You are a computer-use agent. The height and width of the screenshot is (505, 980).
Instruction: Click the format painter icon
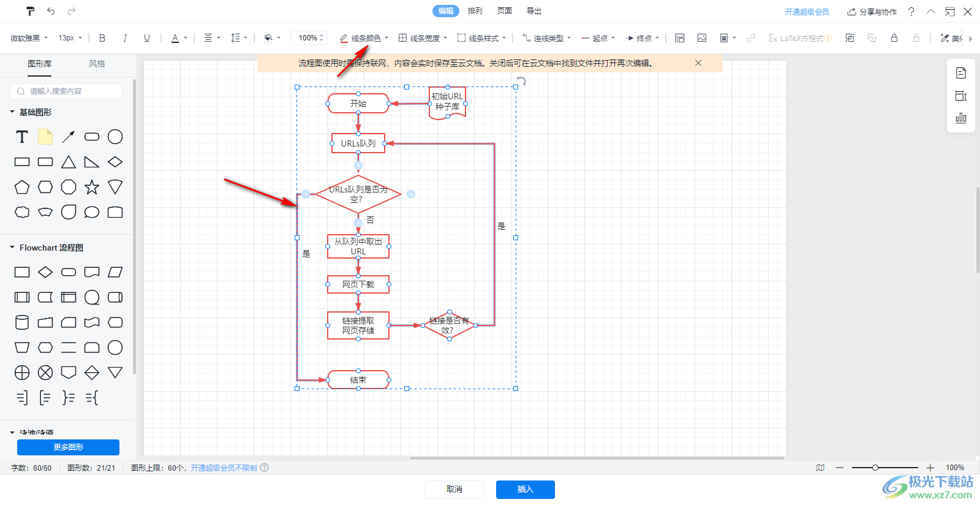[x=31, y=11]
